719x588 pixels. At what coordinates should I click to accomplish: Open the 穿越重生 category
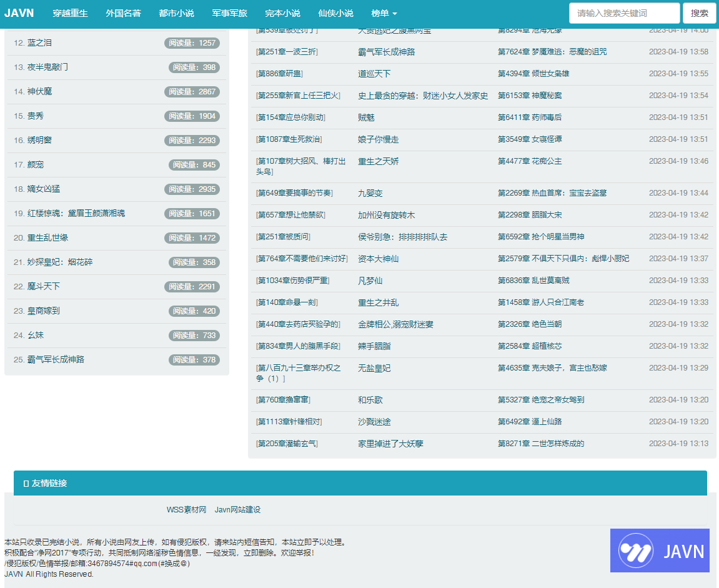(70, 13)
